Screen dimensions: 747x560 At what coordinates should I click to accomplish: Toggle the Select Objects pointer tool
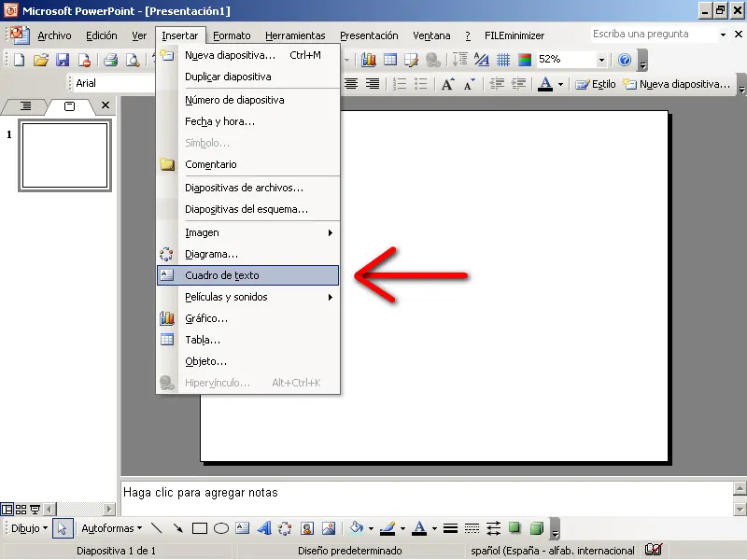(x=62, y=528)
